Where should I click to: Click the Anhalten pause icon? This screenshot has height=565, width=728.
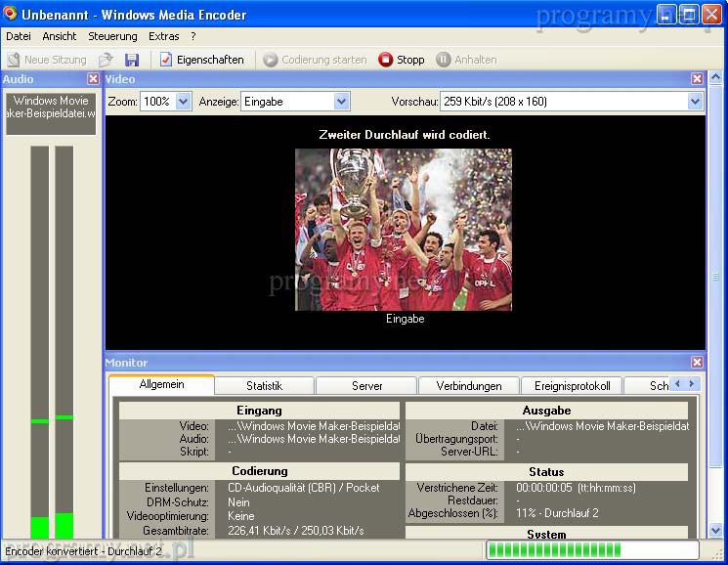point(444,60)
